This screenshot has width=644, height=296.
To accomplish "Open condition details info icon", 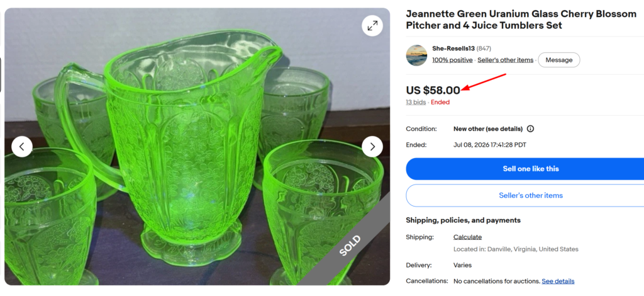I will pyautogui.click(x=530, y=129).
